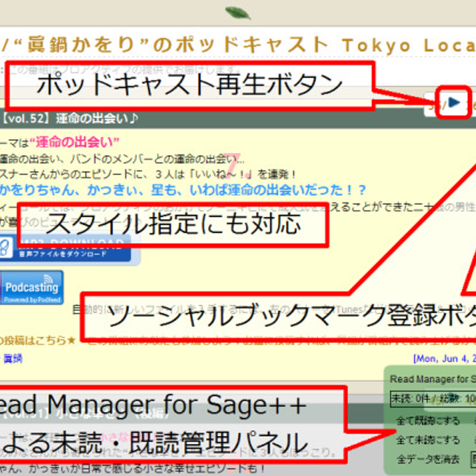Click the green leaf icon at the page top

tap(238, 13)
